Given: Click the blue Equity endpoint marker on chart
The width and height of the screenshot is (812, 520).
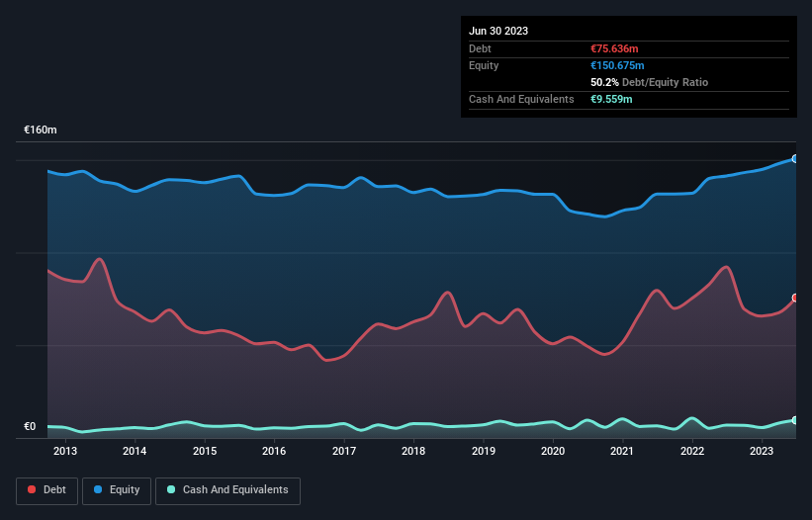Looking at the screenshot, I should (794, 158).
